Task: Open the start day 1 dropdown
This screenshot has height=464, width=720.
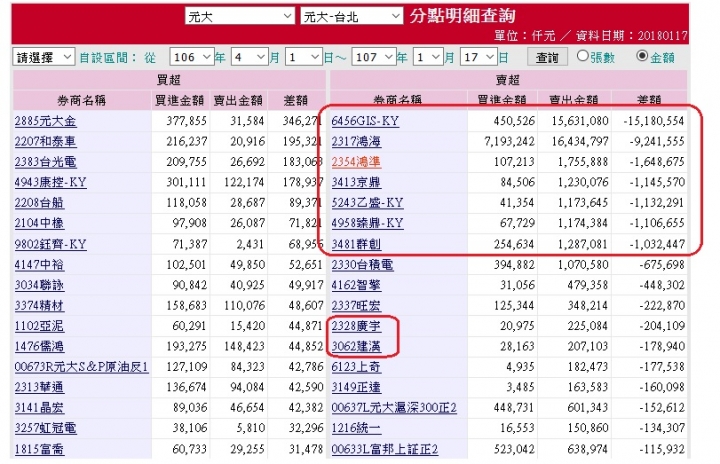Action: click(x=304, y=57)
